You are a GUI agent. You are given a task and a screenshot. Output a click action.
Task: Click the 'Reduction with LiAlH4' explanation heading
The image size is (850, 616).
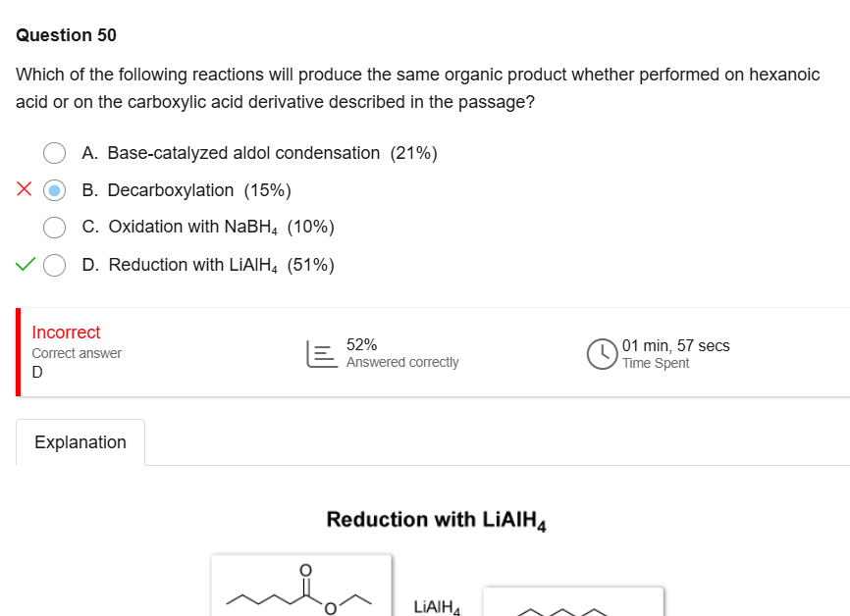point(436,520)
